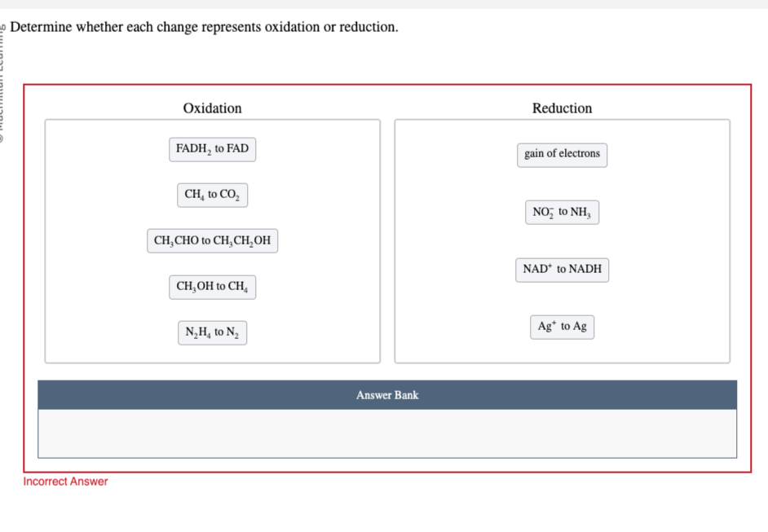Click the gain of electrons tile
This screenshot has height=532, width=768.
click(x=562, y=154)
